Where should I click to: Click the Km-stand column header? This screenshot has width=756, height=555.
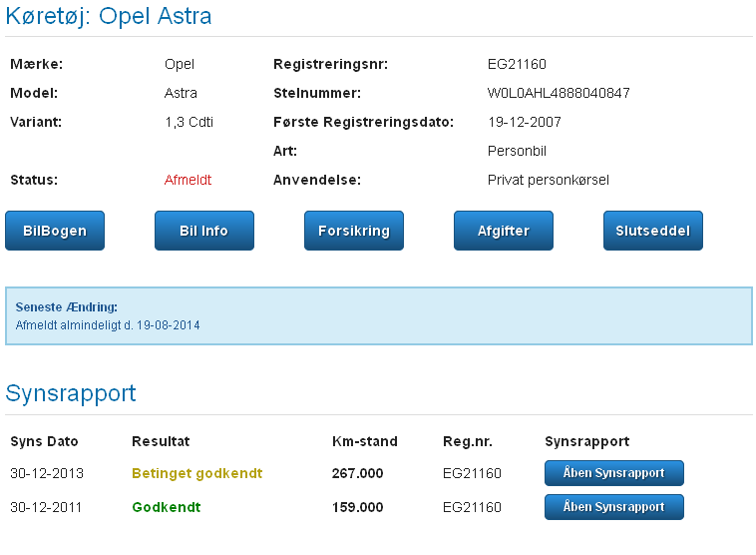(x=364, y=441)
